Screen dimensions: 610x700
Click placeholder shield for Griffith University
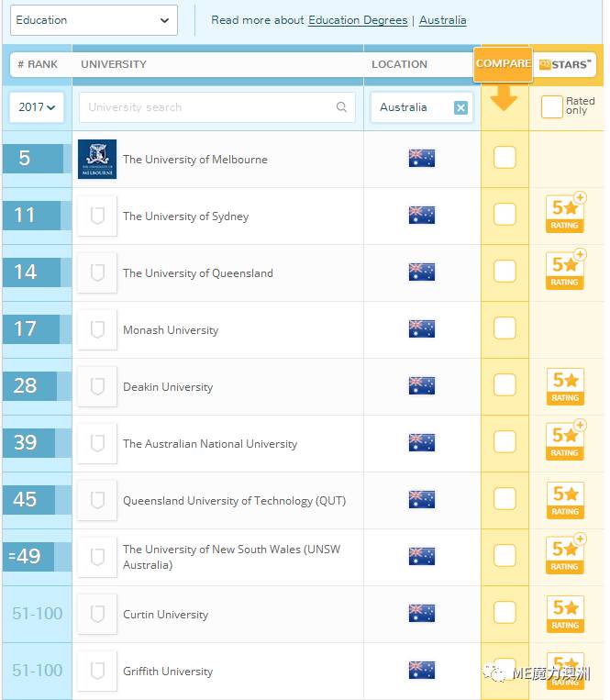[x=97, y=671]
